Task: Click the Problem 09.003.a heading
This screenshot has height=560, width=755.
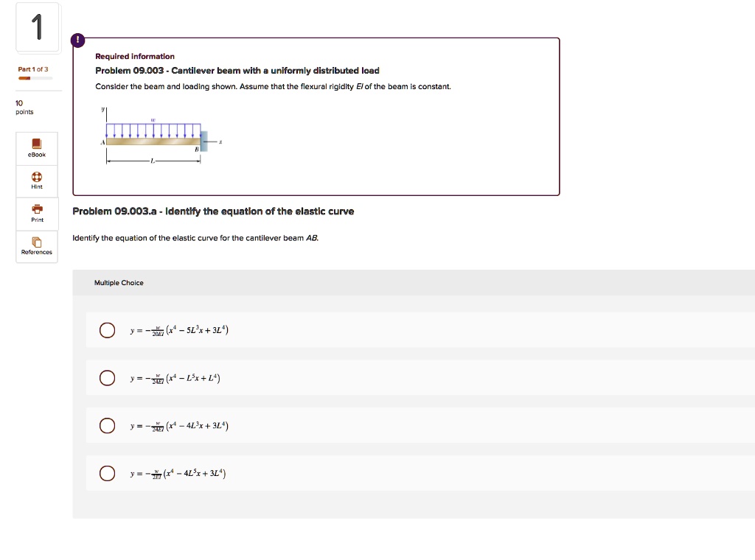Action: click(214, 211)
